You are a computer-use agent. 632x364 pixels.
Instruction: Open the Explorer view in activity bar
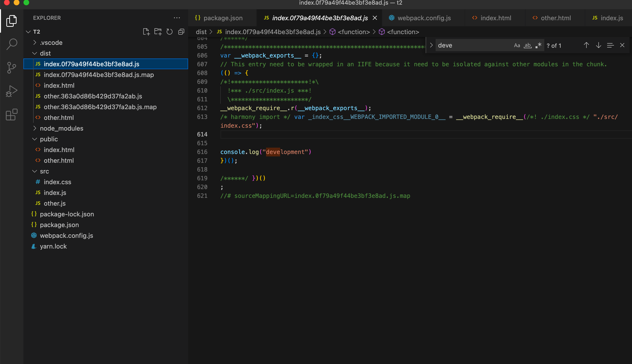click(x=11, y=21)
